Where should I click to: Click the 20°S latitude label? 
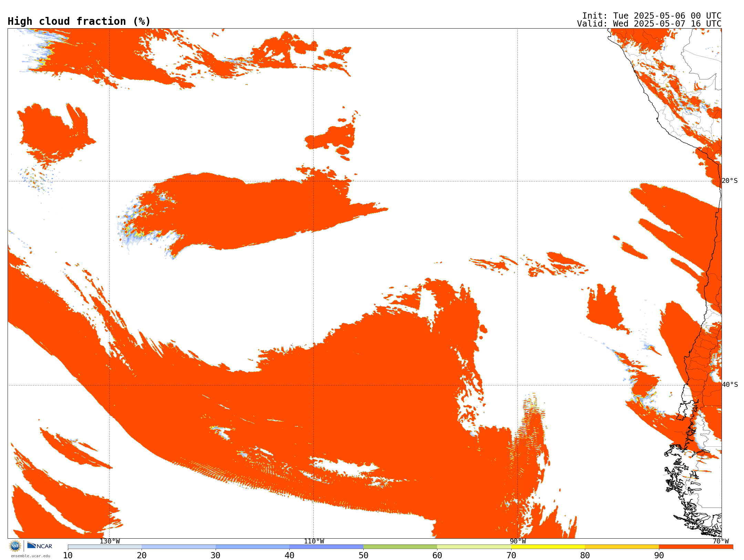point(730,181)
